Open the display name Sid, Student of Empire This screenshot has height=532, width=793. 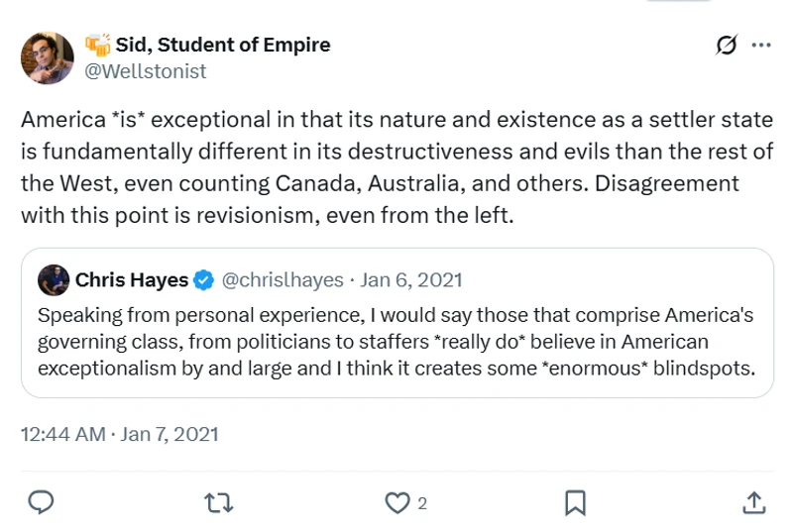pos(222,45)
